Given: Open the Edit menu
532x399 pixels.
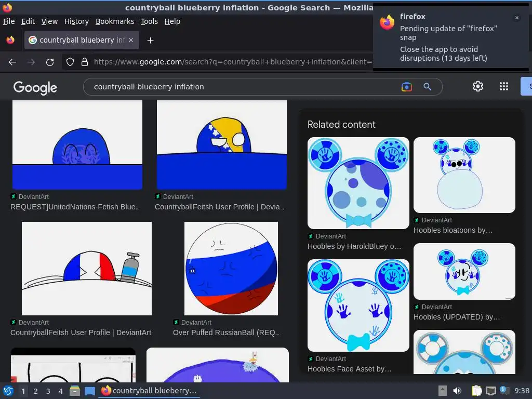Looking at the screenshot, I should click(x=28, y=21).
